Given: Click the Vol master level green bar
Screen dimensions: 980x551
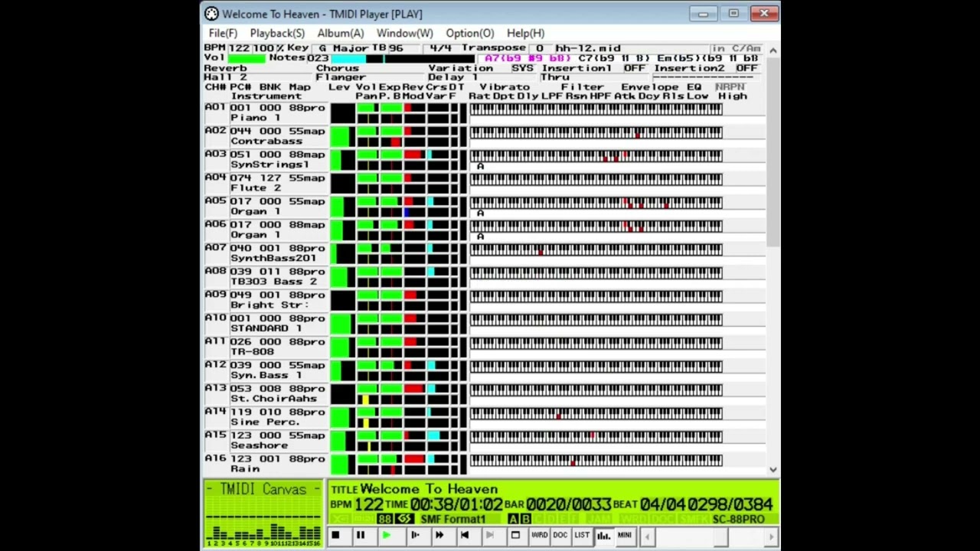Looking at the screenshot, I should (x=247, y=58).
